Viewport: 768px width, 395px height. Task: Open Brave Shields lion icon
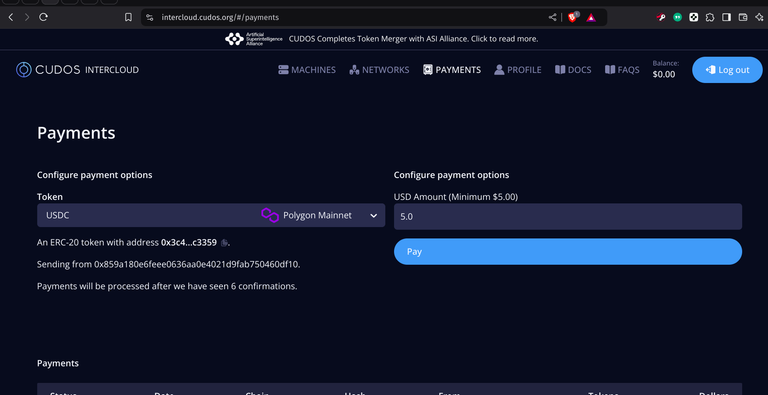(573, 17)
